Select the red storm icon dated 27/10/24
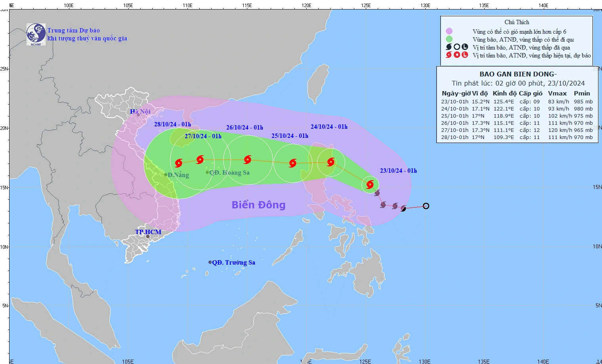 click(x=200, y=160)
